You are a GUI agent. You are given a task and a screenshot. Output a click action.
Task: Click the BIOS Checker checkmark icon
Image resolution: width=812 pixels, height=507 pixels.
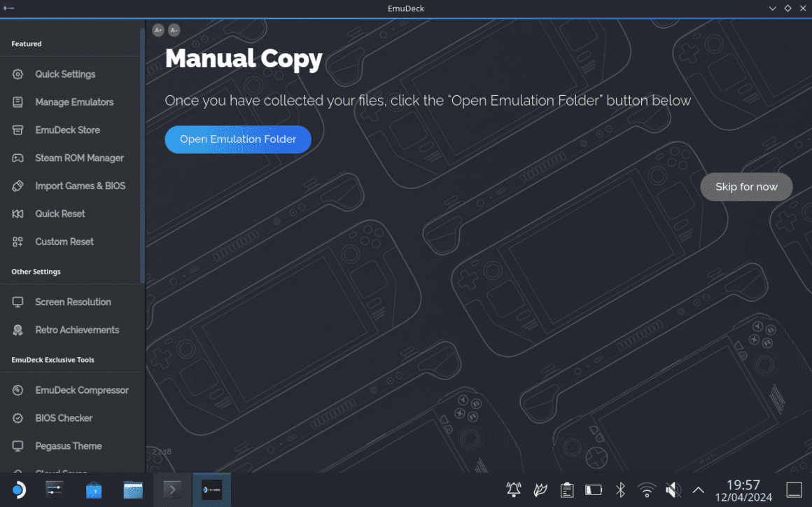pos(17,418)
